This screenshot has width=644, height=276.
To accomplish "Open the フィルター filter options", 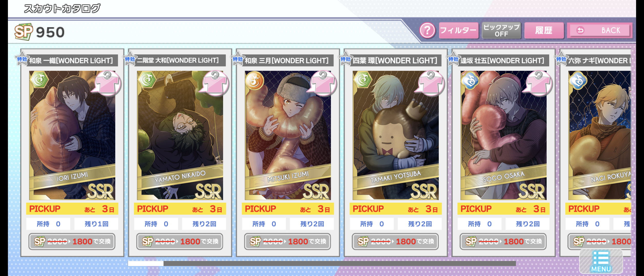I will [x=458, y=30].
